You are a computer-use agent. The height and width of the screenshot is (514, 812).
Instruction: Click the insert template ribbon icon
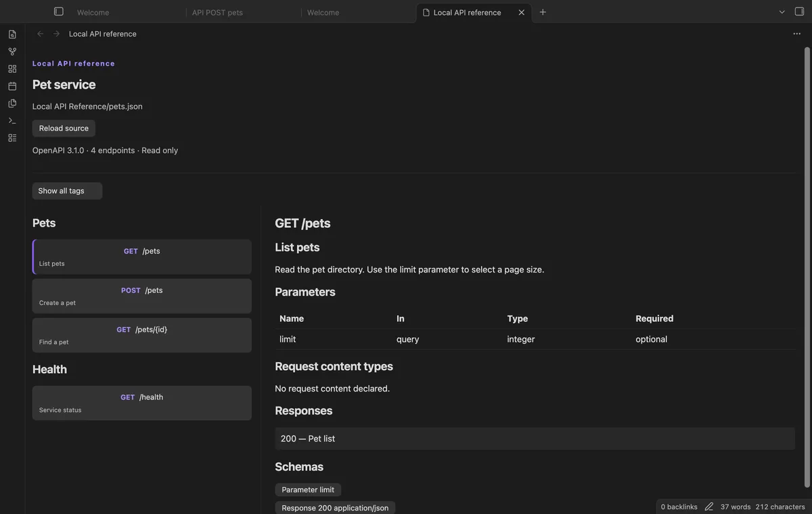pyautogui.click(x=12, y=103)
